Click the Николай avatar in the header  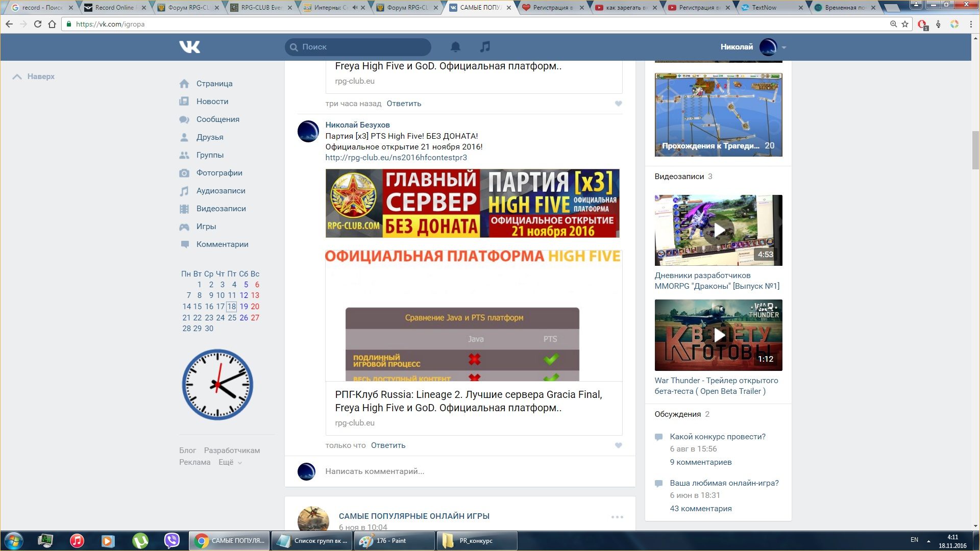(768, 47)
